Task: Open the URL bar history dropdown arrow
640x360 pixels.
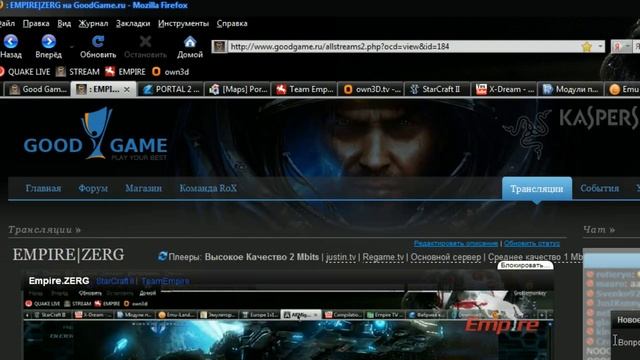Action: point(600,47)
